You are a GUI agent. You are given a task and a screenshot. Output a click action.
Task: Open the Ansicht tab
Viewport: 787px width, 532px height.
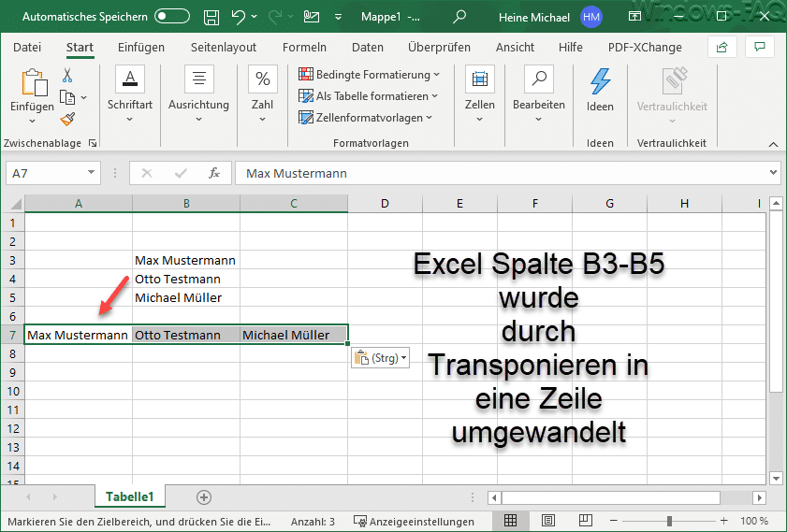point(515,47)
